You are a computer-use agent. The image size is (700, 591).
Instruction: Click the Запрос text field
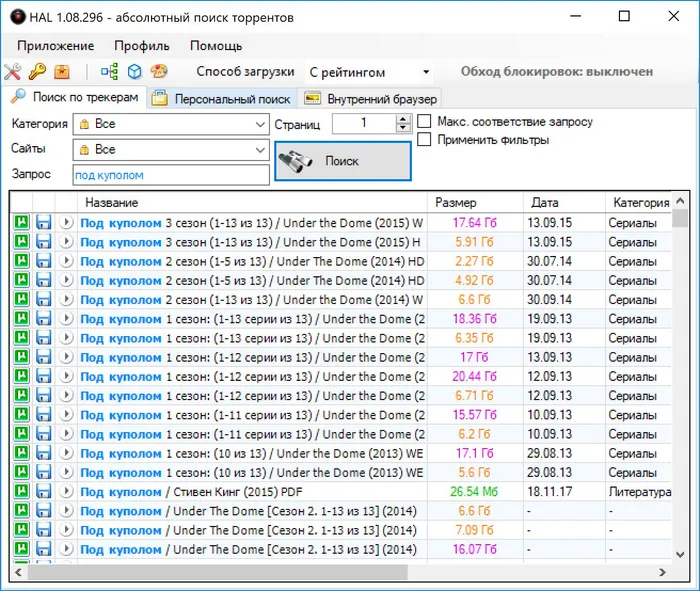(171, 175)
